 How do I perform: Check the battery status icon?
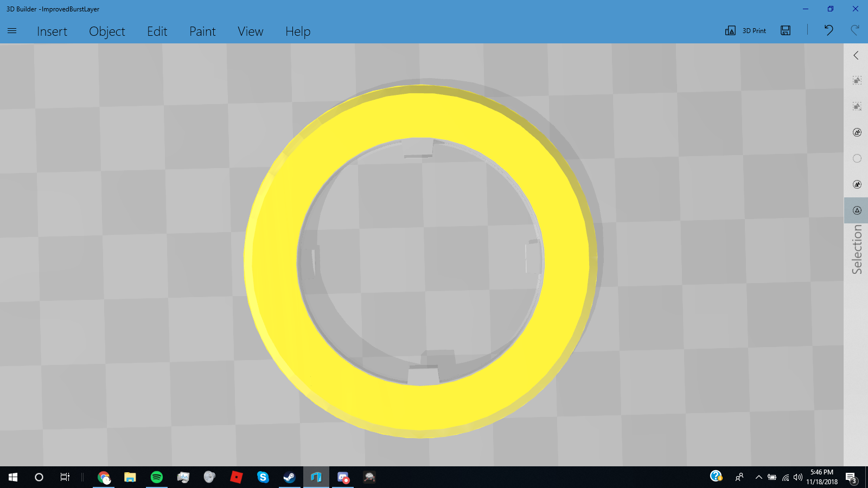[x=771, y=477]
